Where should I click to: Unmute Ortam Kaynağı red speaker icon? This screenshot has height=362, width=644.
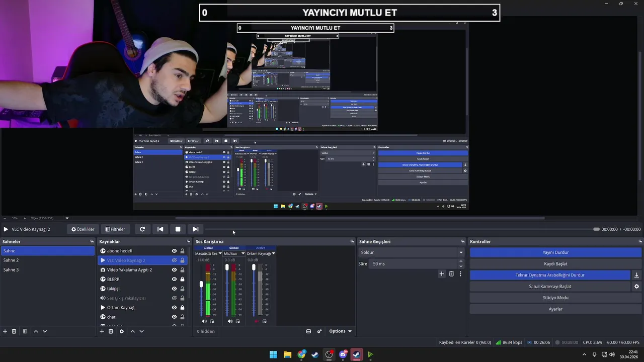point(257,321)
